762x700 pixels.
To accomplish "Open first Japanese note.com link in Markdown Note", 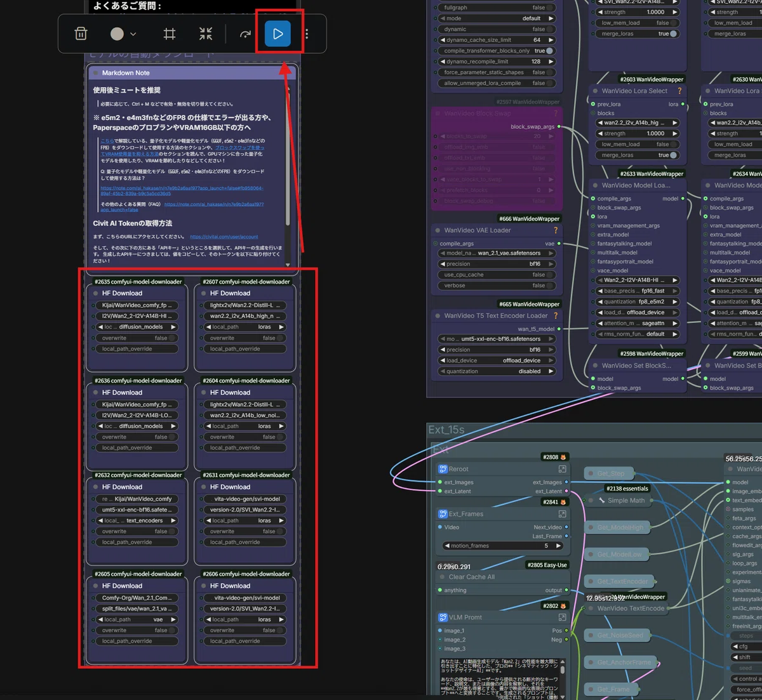I will 181,191.
